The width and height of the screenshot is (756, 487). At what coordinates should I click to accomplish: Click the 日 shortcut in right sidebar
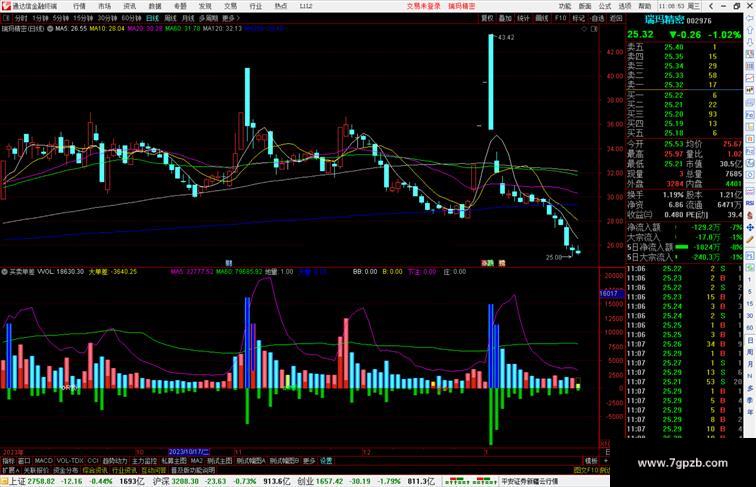pyautogui.click(x=750, y=340)
